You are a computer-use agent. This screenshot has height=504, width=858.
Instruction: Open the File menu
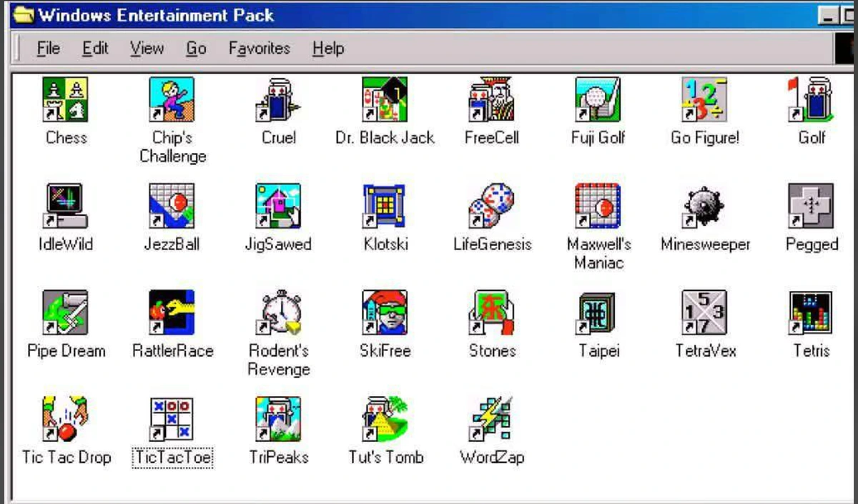pyautogui.click(x=48, y=49)
